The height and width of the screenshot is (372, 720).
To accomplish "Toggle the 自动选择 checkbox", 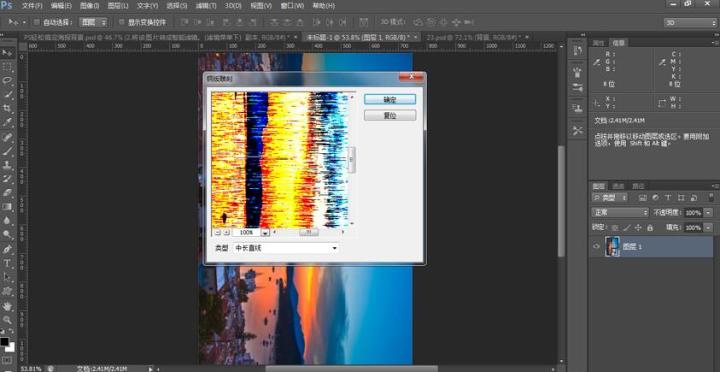I will pyautogui.click(x=36, y=22).
